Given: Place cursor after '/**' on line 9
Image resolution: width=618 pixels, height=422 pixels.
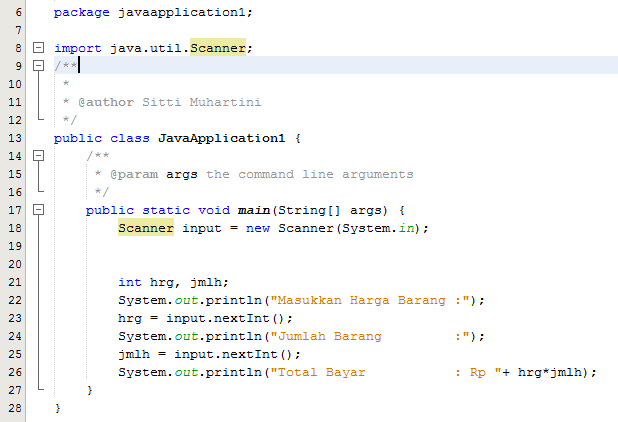Looking at the screenshot, I should [78, 65].
